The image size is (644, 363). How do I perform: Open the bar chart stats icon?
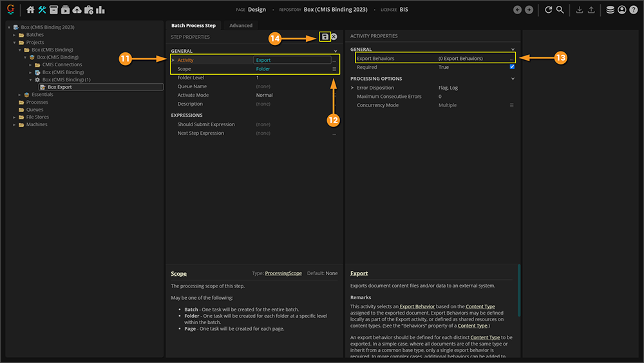click(100, 10)
